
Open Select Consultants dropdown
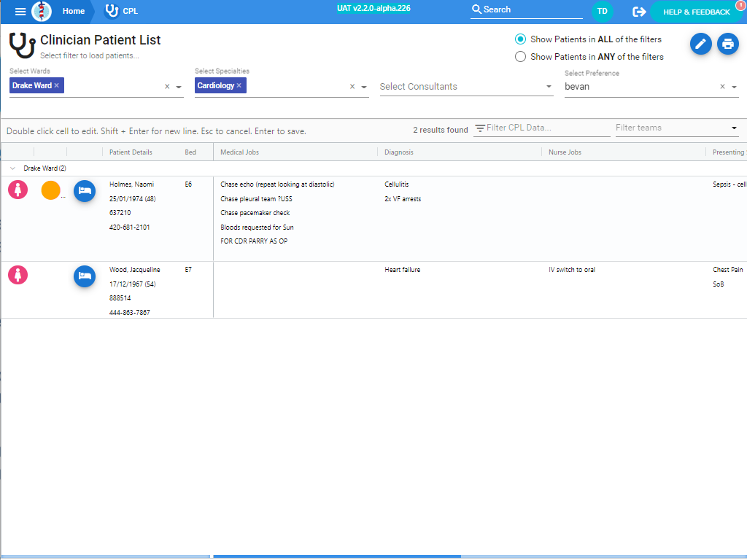466,87
